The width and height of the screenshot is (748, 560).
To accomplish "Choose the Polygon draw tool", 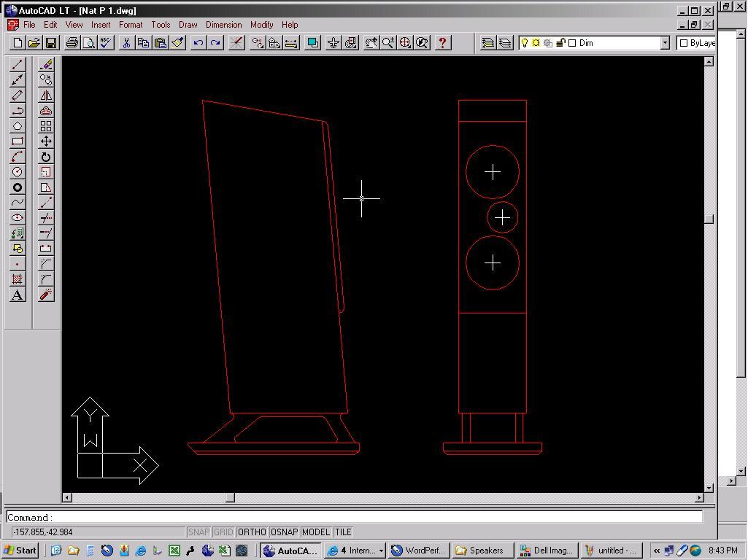I will click(x=18, y=126).
